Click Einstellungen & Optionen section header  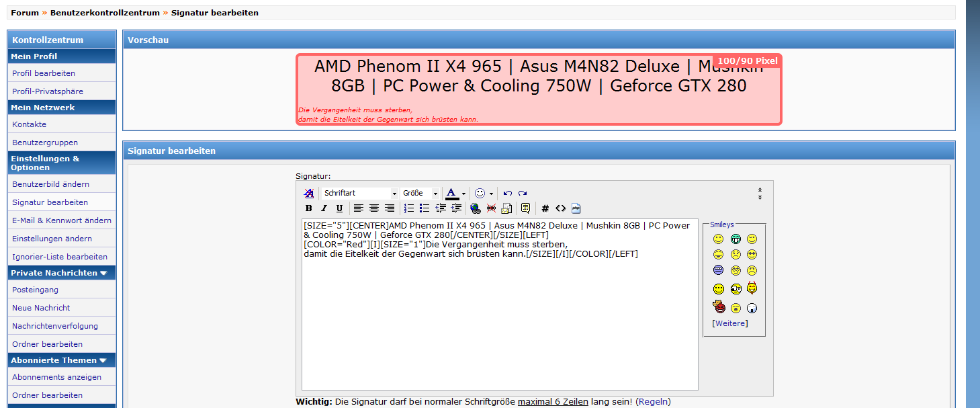62,163
